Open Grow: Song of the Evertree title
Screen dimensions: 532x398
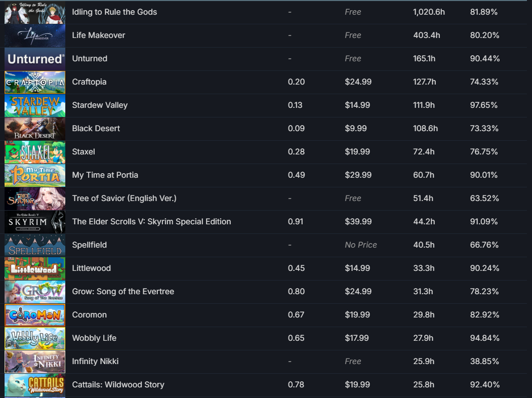[123, 292]
